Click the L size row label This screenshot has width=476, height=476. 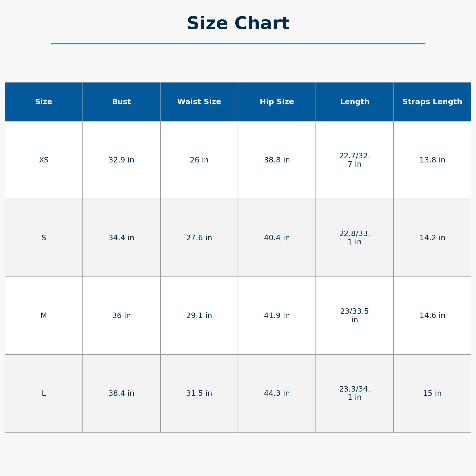click(44, 393)
